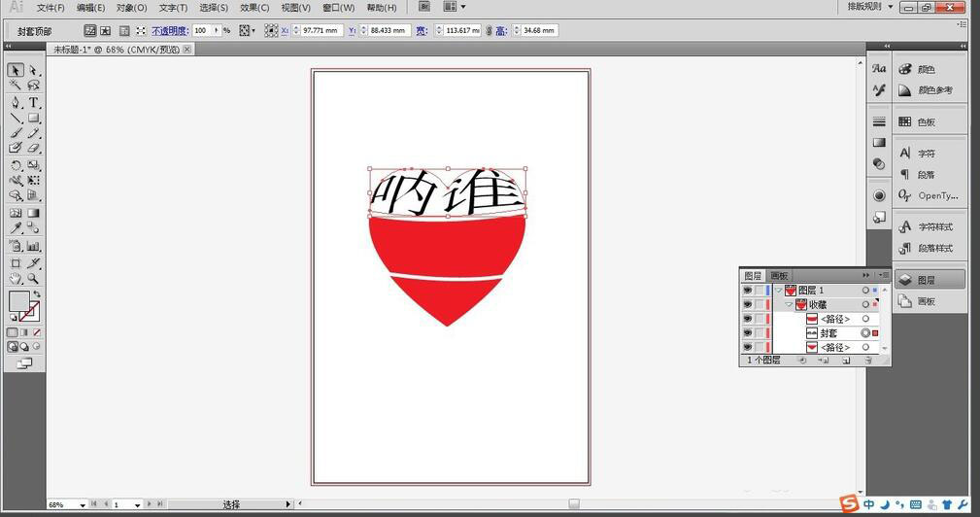
Task: Select the 未标题-1 document tab
Action: pyautogui.click(x=116, y=49)
